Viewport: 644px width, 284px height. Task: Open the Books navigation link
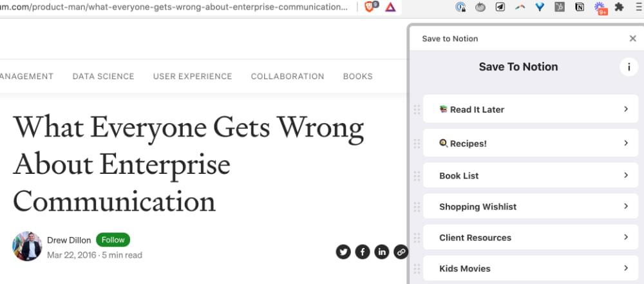pos(357,76)
